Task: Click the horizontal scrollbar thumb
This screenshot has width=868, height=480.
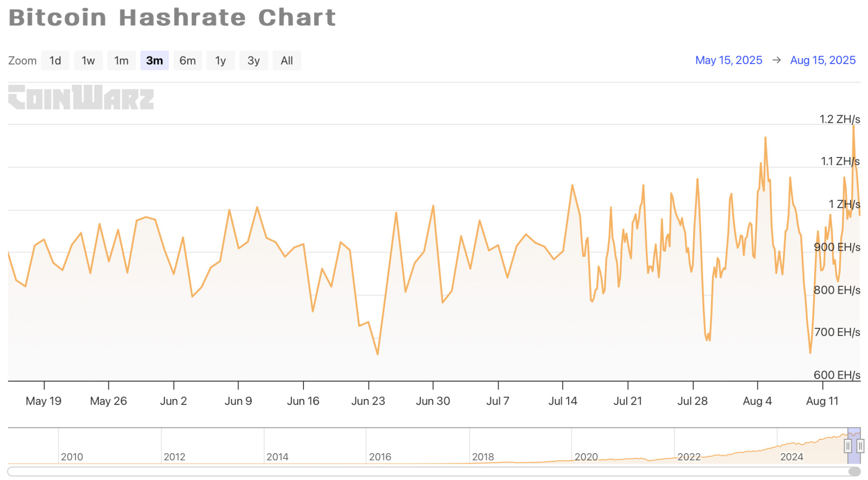Action: coord(854,472)
